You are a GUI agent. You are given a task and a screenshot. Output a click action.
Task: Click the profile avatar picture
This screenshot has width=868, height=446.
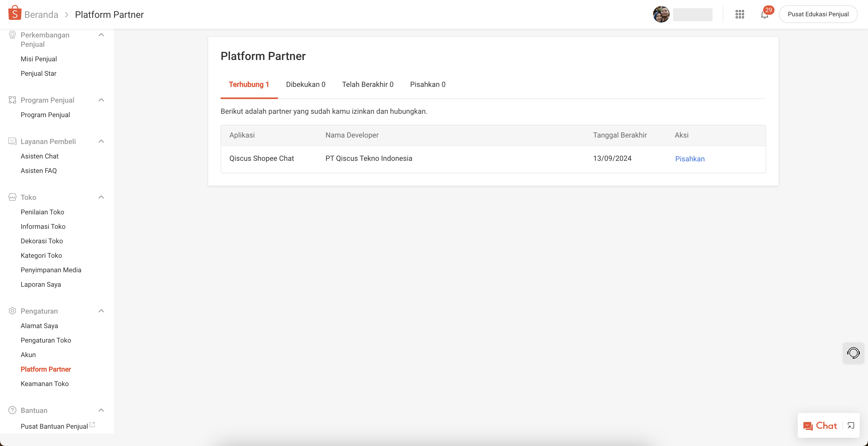click(661, 14)
